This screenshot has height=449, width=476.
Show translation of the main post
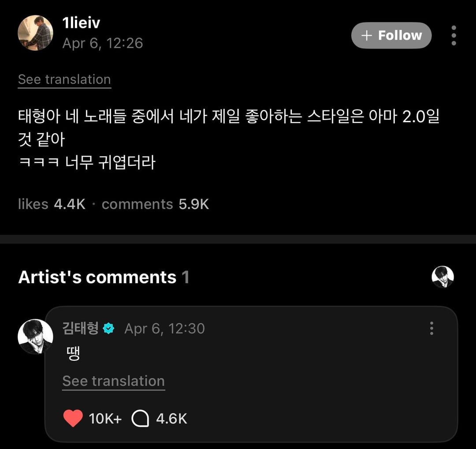[x=64, y=79]
